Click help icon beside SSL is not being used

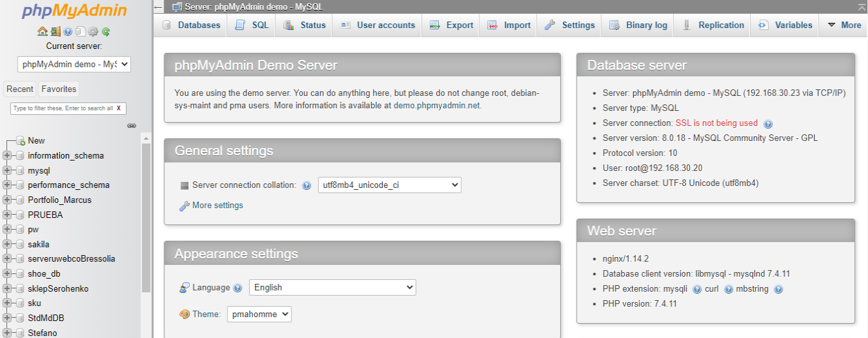coord(768,124)
